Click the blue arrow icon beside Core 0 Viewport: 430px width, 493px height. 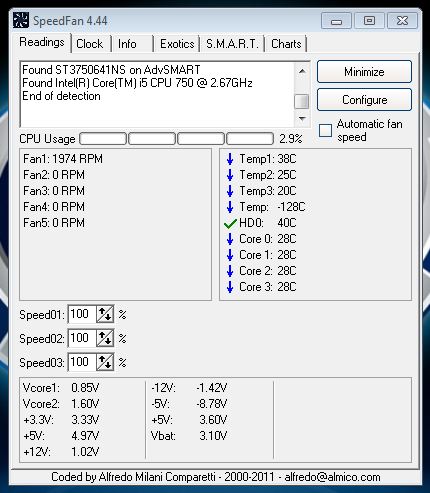230,239
